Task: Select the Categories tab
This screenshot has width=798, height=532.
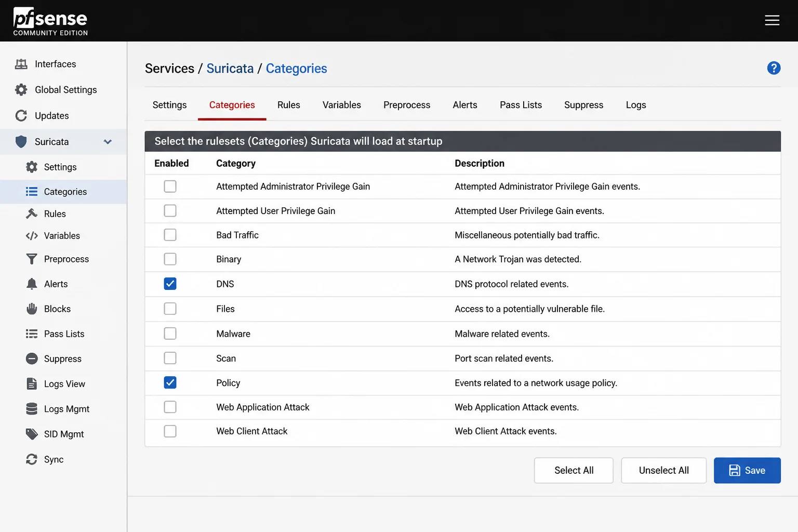Action: click(232, 105)
